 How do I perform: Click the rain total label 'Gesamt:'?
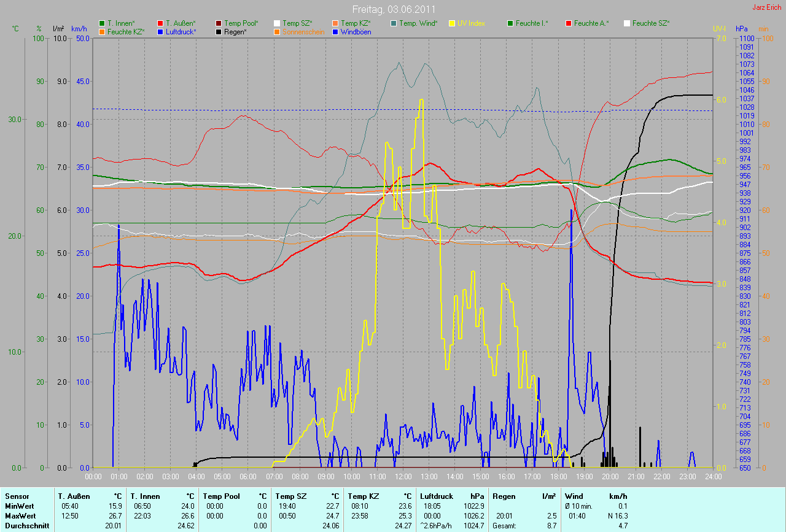click(505, 526)
